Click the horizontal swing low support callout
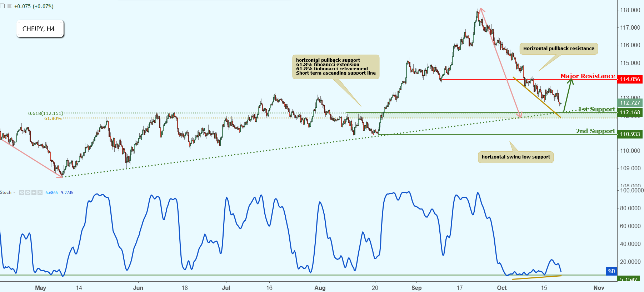 pos(516,157)
